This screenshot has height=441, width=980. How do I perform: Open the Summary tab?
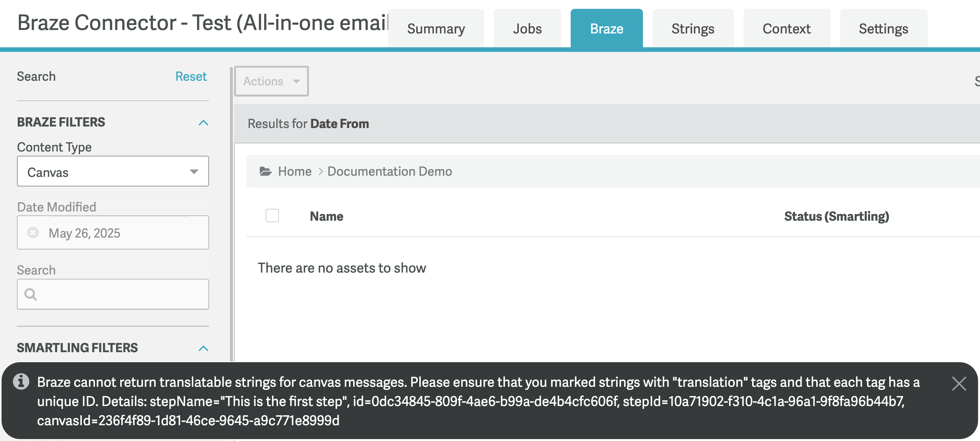click(436, 28)
